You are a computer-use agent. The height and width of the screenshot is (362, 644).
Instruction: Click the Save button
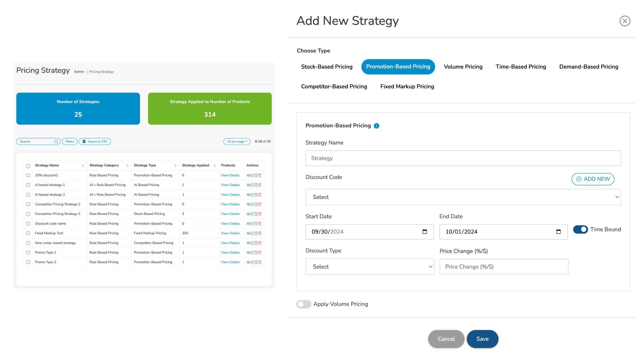[482, 339]
